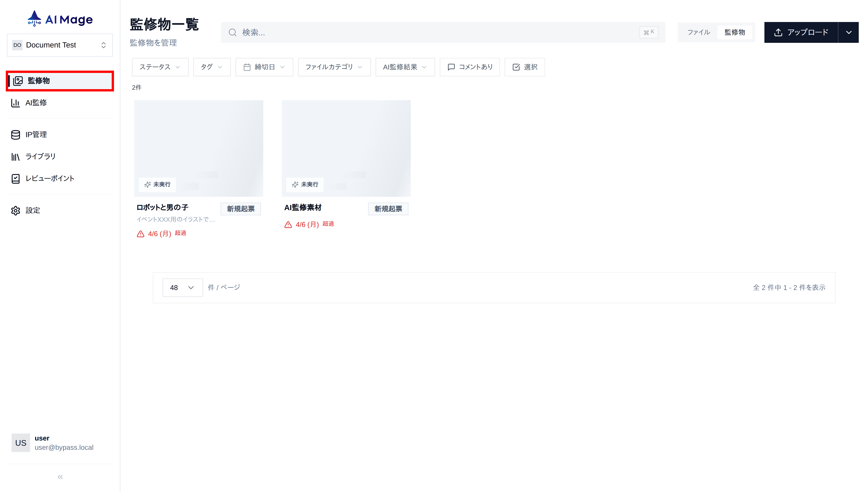This screenshot has width=868, height=492.
Task: Open the 48 items per page dropdown
Action: (x=183, y=287)
